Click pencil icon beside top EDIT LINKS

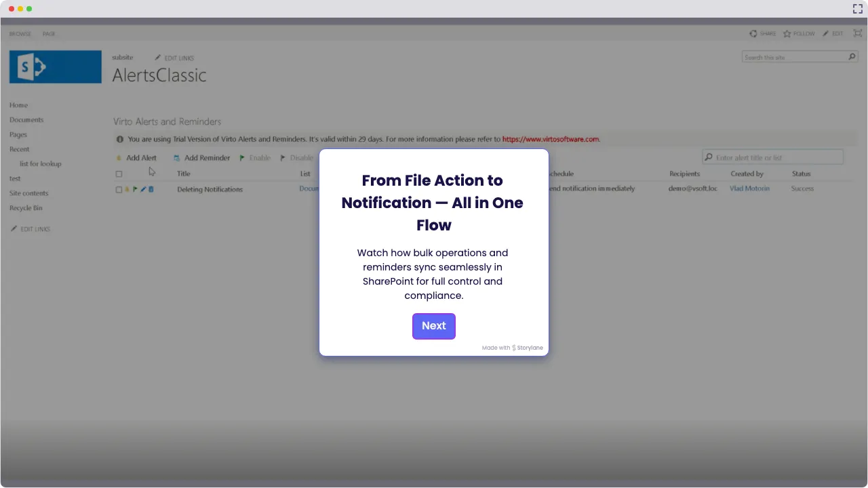[158, 58]
